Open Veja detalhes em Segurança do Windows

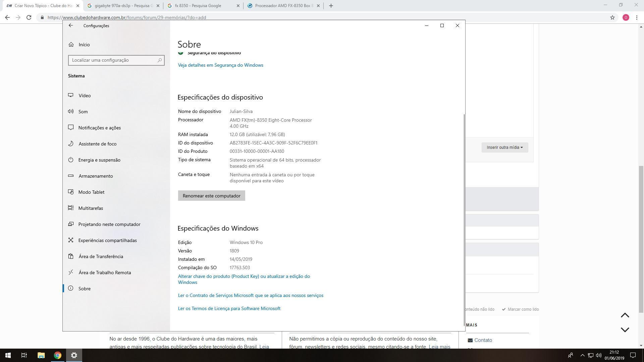[x=220, y=65]
